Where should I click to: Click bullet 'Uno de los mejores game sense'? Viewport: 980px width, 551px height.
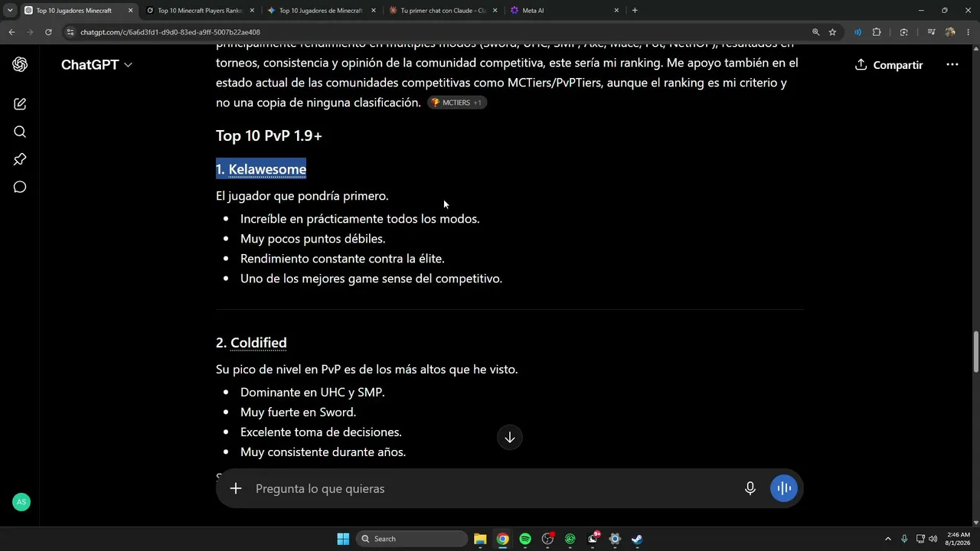coord(371,279)
